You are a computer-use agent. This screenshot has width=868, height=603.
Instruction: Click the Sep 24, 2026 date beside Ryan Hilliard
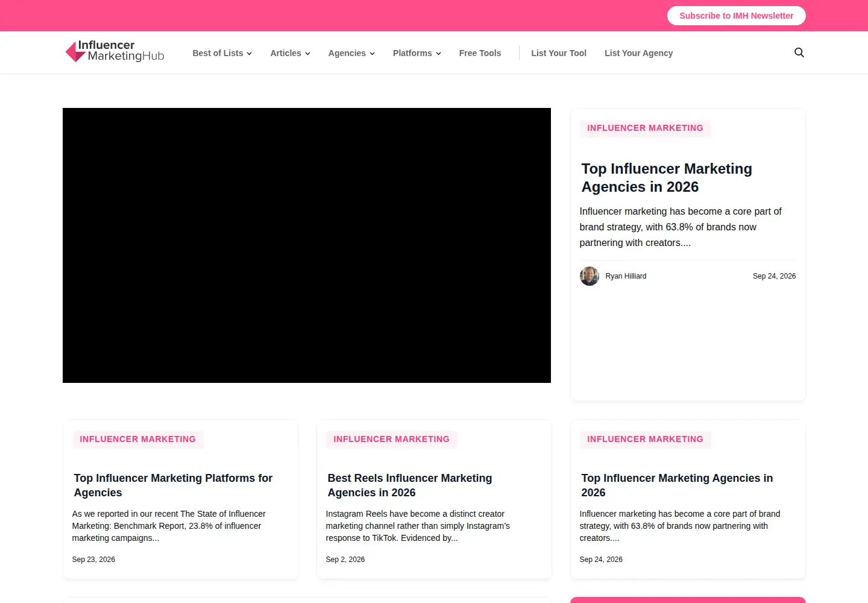tap(774, 276)
